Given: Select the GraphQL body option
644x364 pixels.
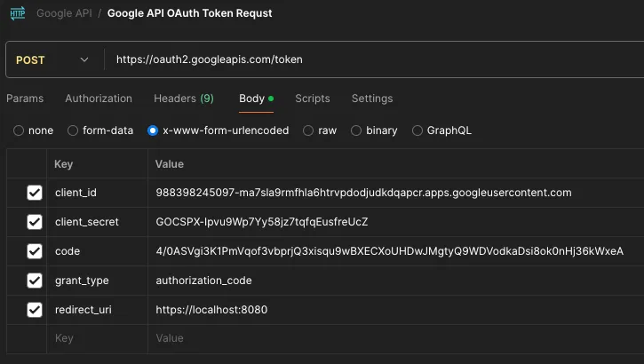Looking at the screenshot, I should 417,131.
